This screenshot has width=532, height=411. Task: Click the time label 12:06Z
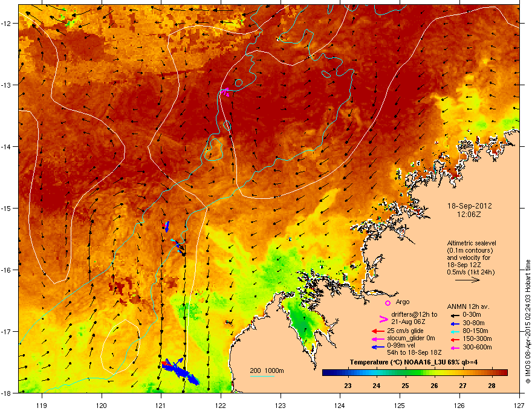coord(469,215)
